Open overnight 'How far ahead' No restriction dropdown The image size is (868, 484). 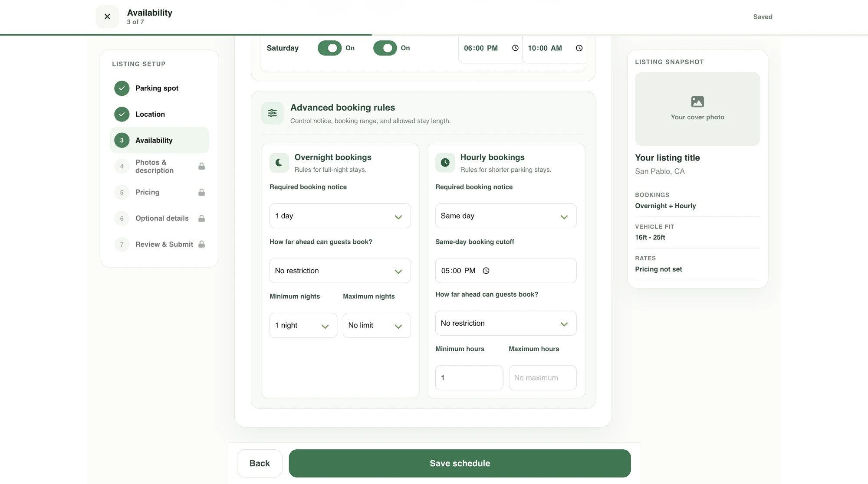click(340, 271)
